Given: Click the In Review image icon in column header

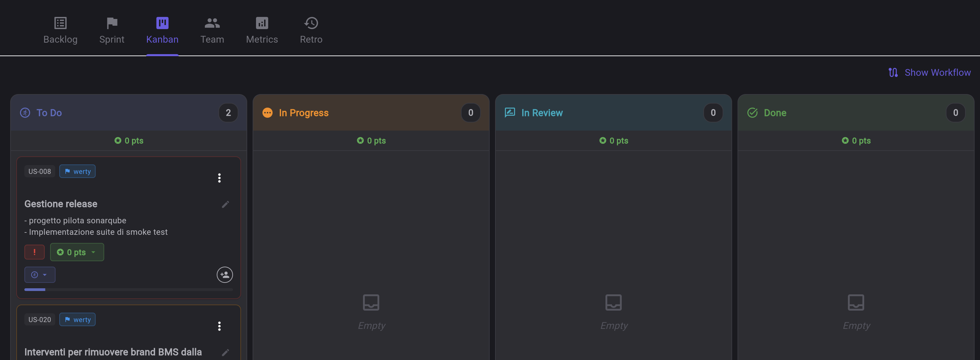Looking at the screenshot, I should pyautogui.click(x=509, y=113).
